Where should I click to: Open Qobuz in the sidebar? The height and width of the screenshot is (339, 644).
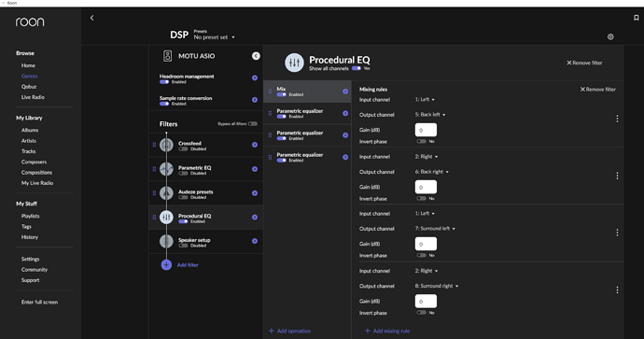29,87
